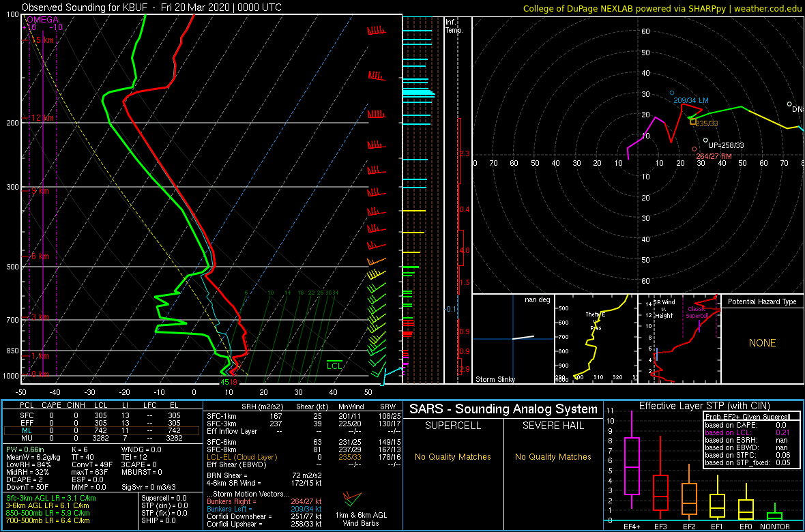Click the Bunkers Left storm motion line
This screenshot has height=532, width=805.
tap(263, 509)
